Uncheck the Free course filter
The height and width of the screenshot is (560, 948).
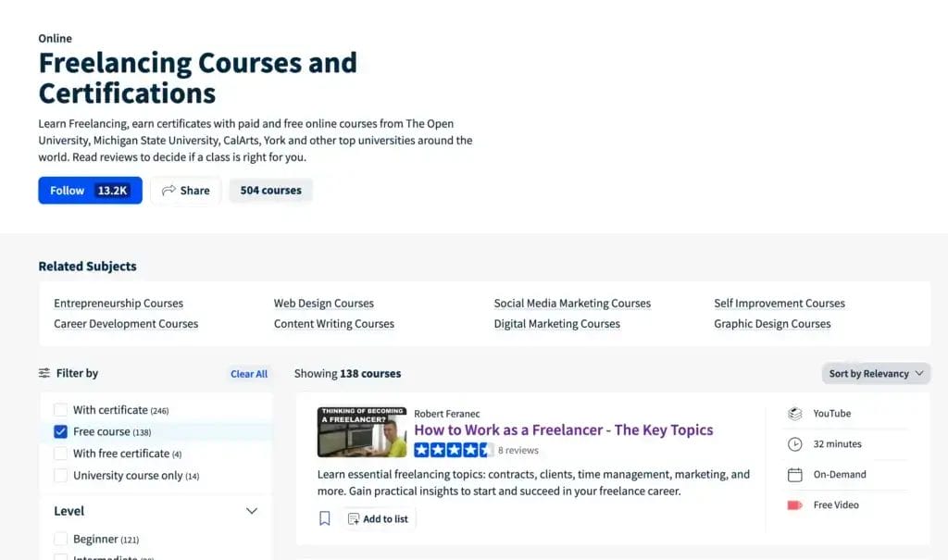[60, 431]
